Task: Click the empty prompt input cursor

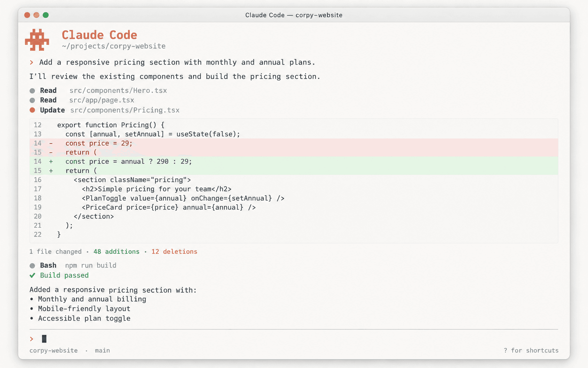Action: coord(44,339)
